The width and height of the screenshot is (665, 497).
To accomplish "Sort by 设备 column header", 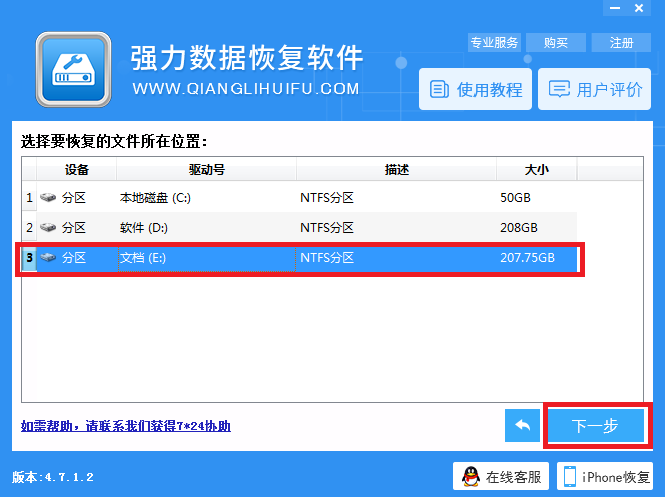I will click(76, 170).
